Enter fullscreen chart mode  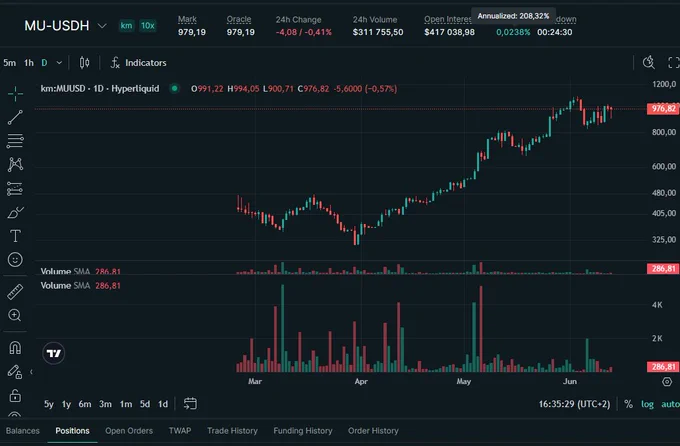673,62
